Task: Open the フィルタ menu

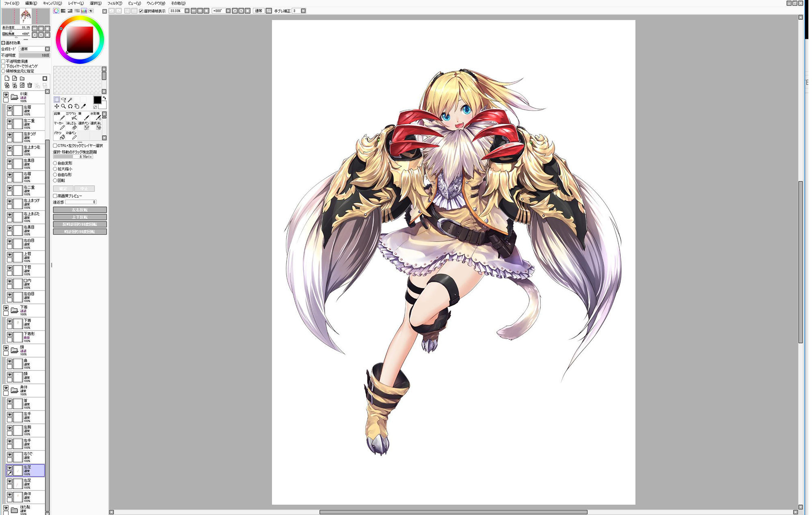Action: [x=114, y=3]
